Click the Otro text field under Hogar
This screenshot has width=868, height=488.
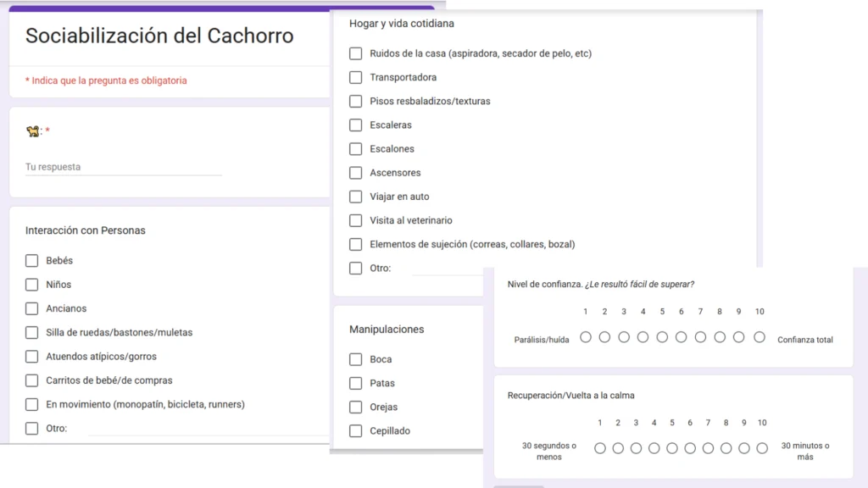[x=445, y=269]
